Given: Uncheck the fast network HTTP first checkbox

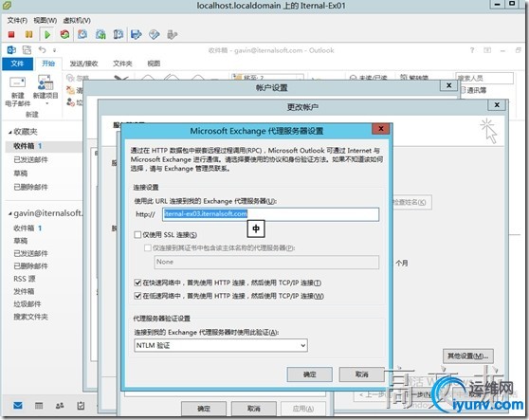Looking at the screenshot, I should point(137,283).
